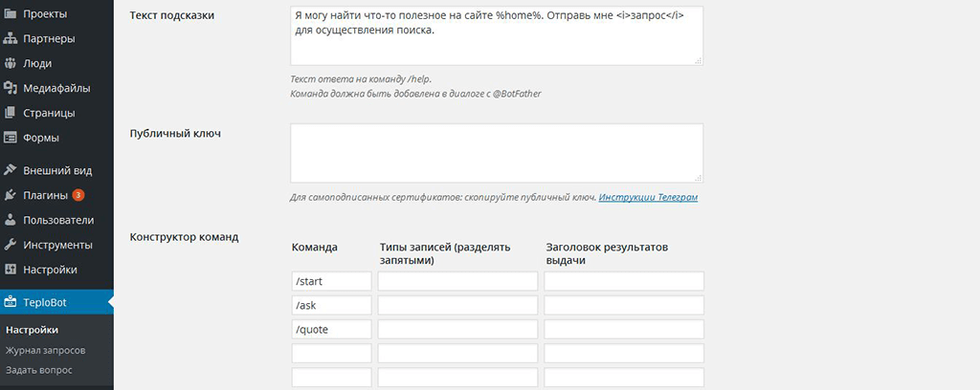Click the Partners (Партнеры) sitemap icon
The height and width of the screenshot is (390, 980).
pos(10,38)
